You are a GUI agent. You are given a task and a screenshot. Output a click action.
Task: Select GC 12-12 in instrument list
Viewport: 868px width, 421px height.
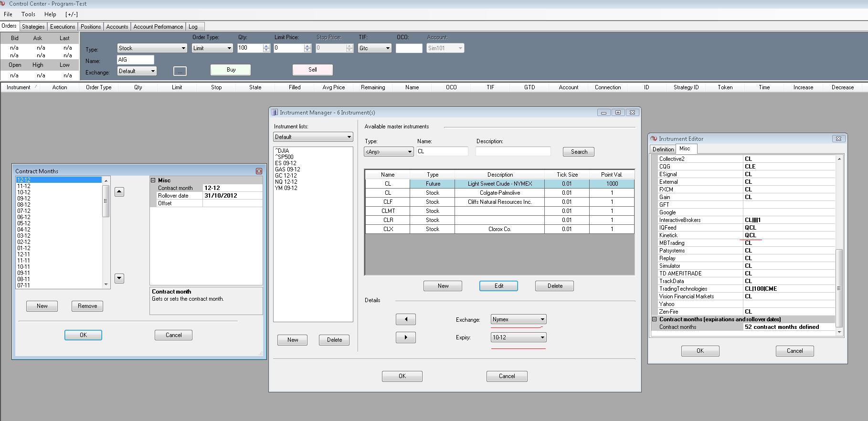tap(286, 176)
